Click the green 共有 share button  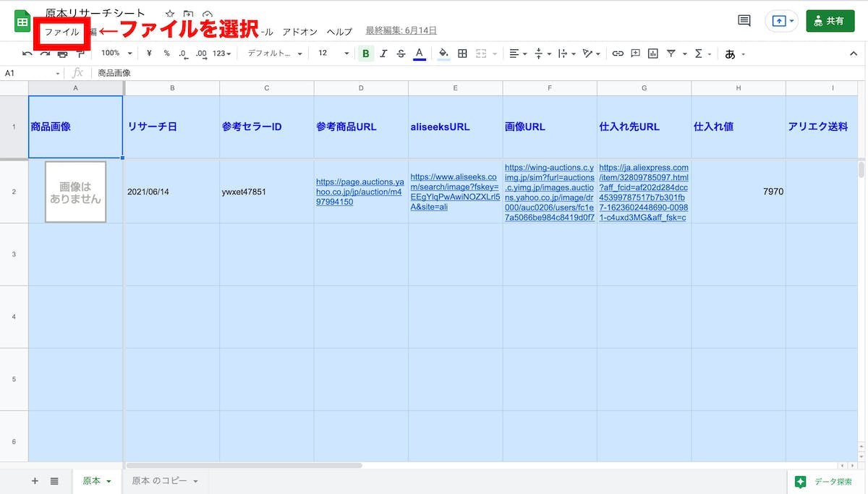point(830,21)
